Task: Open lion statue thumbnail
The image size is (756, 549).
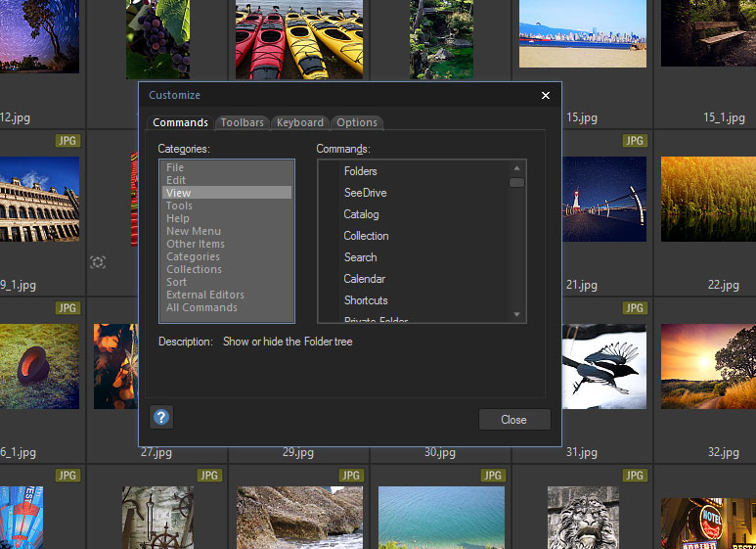Action: coord(583,518)
